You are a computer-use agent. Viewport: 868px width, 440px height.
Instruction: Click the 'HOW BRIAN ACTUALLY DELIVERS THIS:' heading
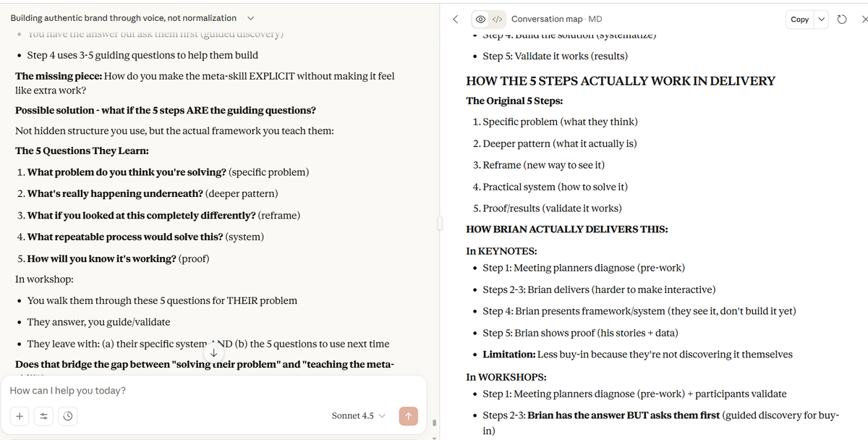tap(567, 229)
